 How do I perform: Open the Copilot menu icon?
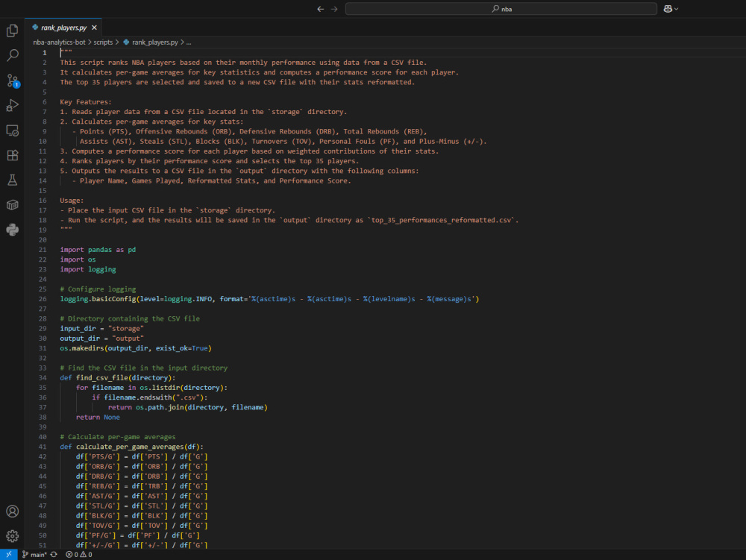click(668, 8)
